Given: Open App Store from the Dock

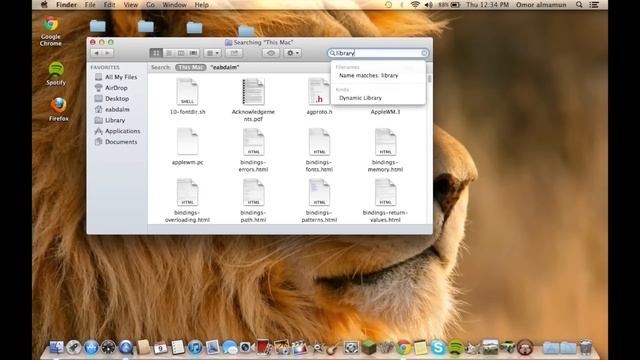Looking at the screenshot, I should point(91,347).
